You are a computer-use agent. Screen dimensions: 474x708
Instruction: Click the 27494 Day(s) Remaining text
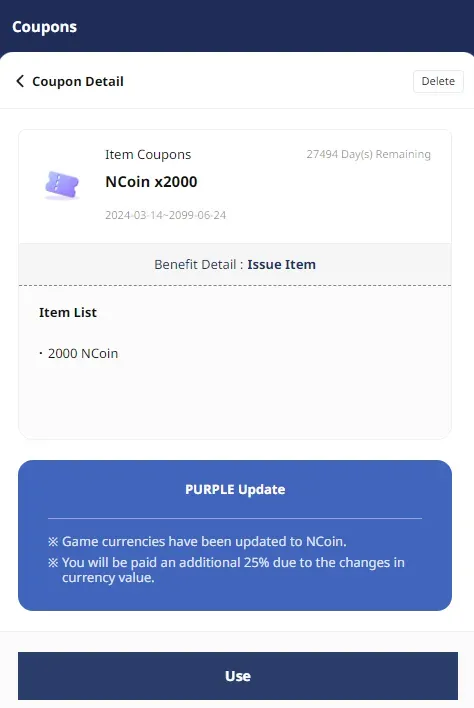coord(368,154)
